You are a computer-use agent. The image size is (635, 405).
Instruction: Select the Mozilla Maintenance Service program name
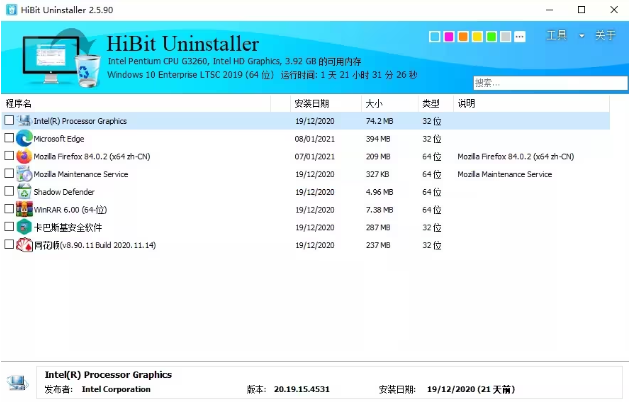[x=81, y=175]
